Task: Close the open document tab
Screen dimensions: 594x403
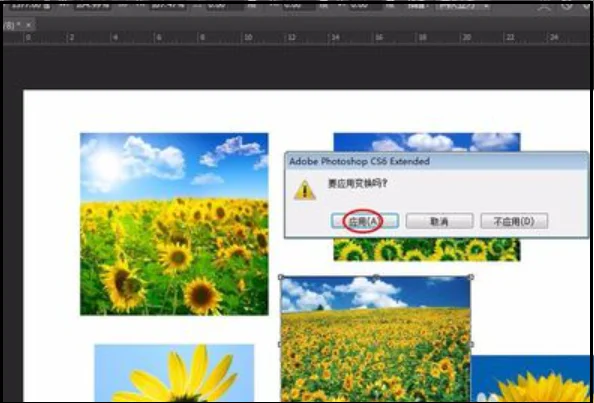Action: click(x=28, y=25)
